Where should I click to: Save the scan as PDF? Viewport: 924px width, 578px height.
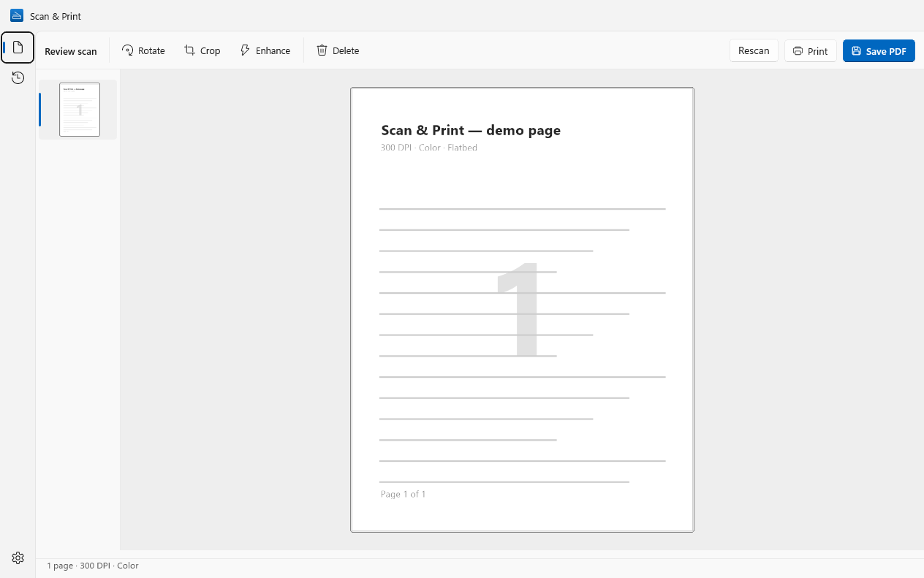pos(879,50)
